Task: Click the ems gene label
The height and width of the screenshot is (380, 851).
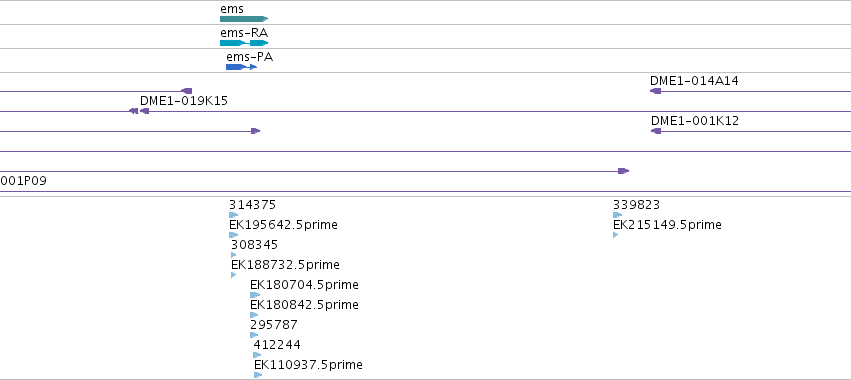Action: (232, 9)
